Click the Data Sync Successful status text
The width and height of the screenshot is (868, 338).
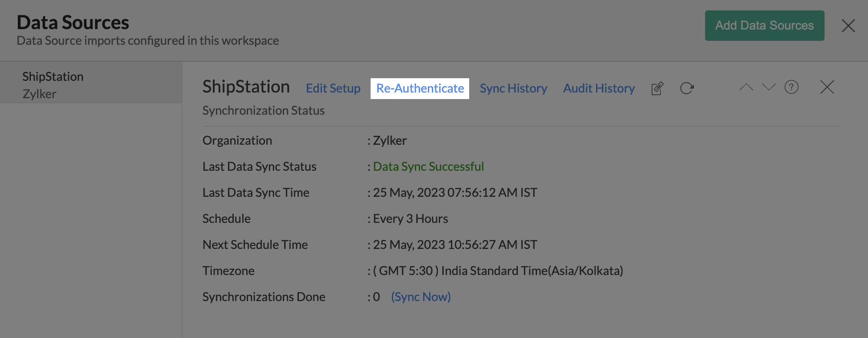[428, 166]
